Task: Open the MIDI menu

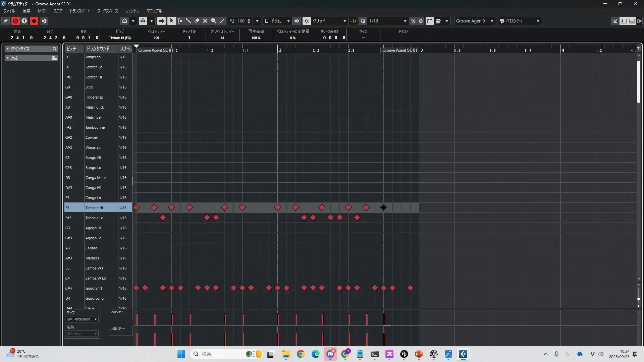Action: (42, 11)
